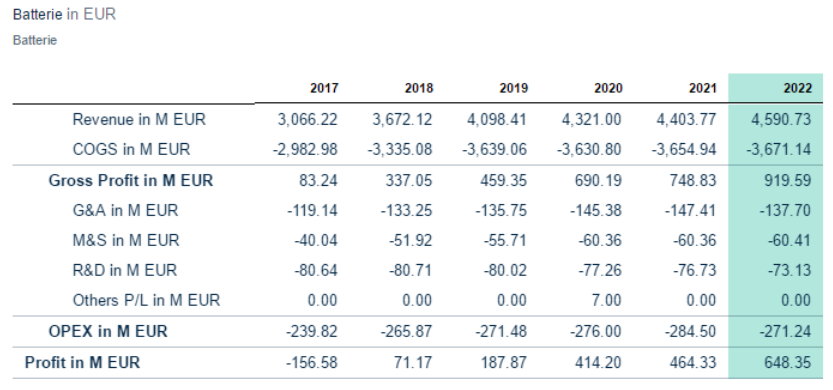Collapse the Gross Profit in M EUR row
The height and width of the screenshot is (390, 833).
tap(131, 181)
